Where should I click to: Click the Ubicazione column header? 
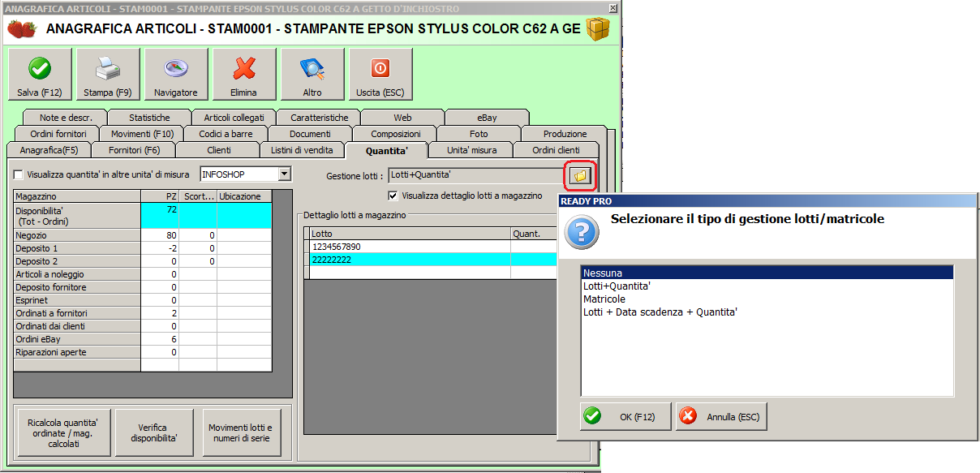click(x=244, y=196)
